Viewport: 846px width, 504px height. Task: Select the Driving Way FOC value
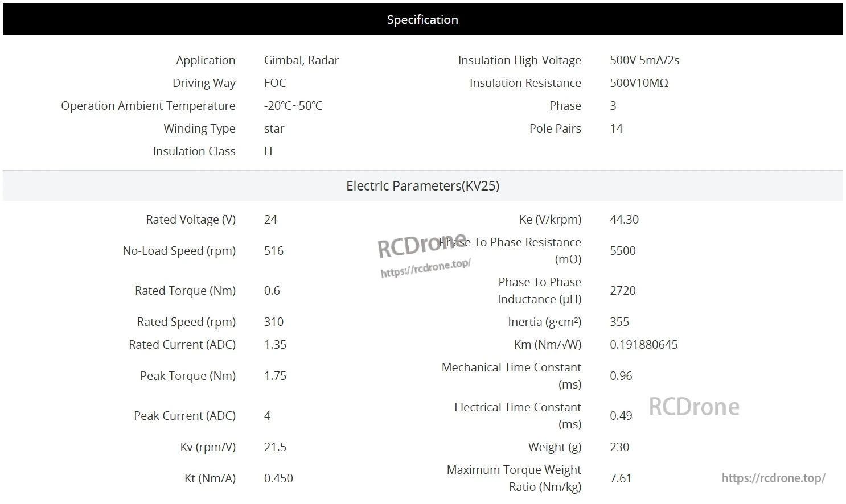pos(275,83)
